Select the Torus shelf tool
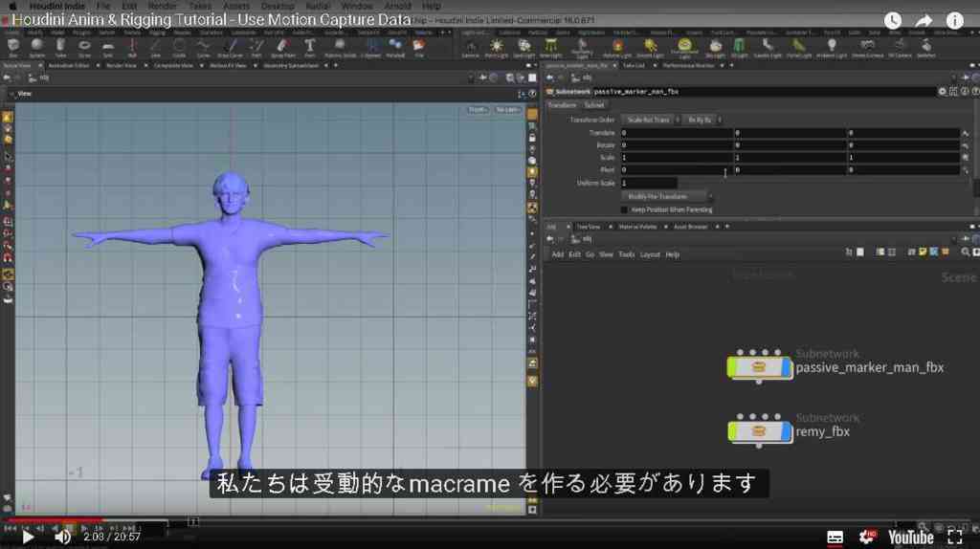 [x=84, y=48]
